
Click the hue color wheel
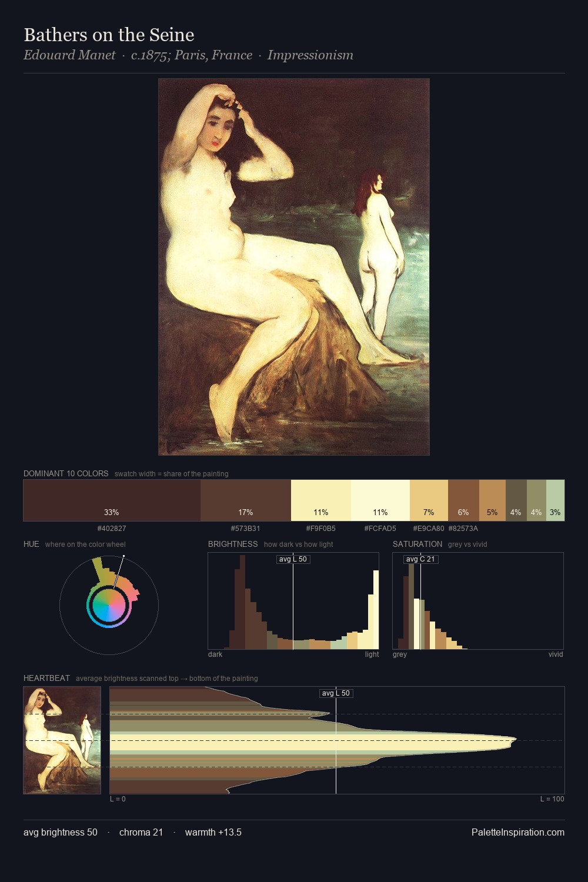pos(109,605)
